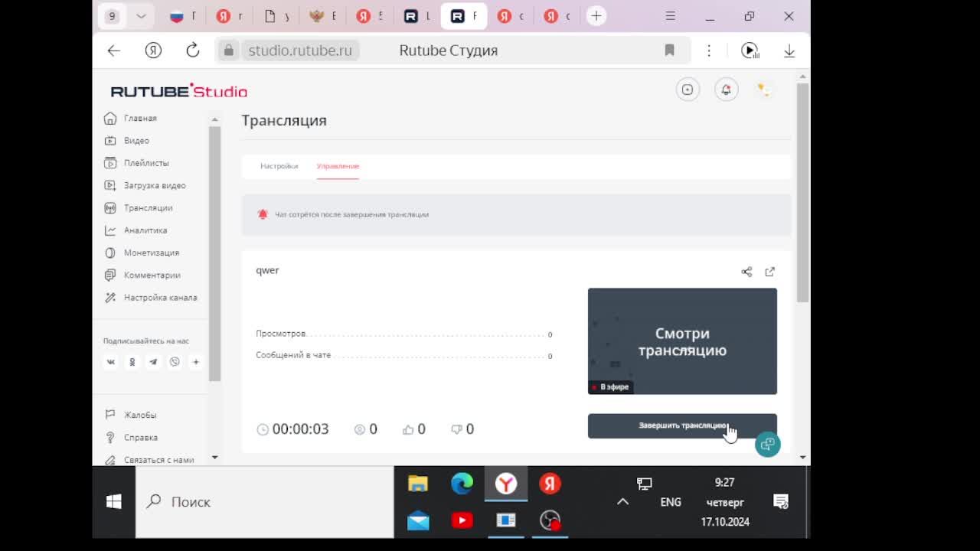Click the RUTUBE Studio logo

[179, 91]
